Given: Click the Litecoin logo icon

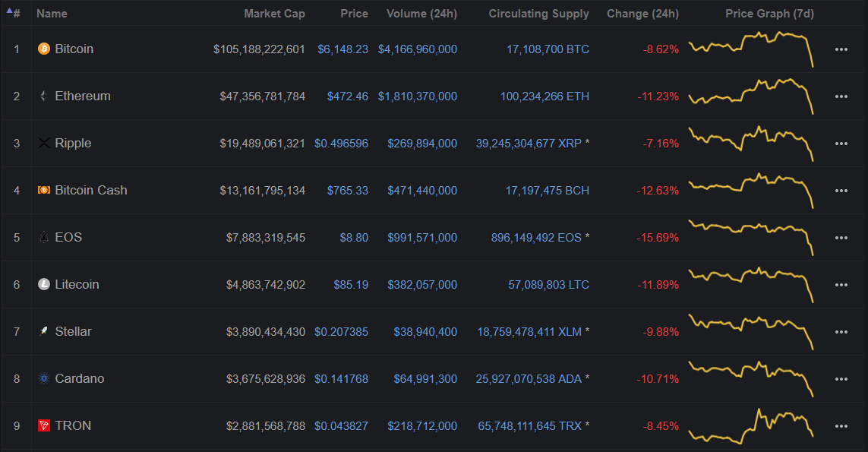Looking at the screenshot, I should pos(44,284).
